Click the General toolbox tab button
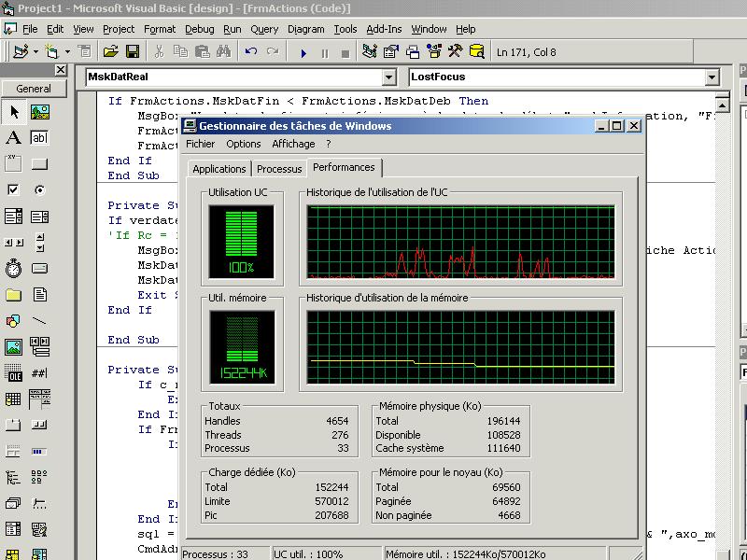Viewport: 747px width, 560px height. click(x=34, y=89)
